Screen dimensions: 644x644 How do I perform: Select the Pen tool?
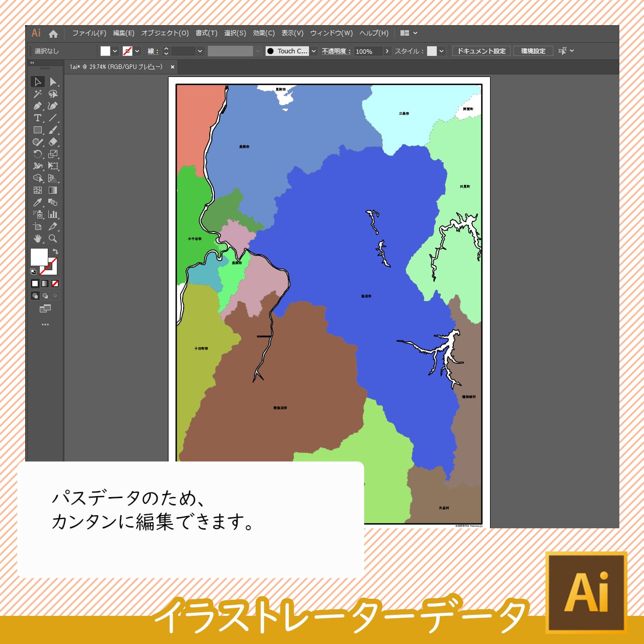click(38, 106)
